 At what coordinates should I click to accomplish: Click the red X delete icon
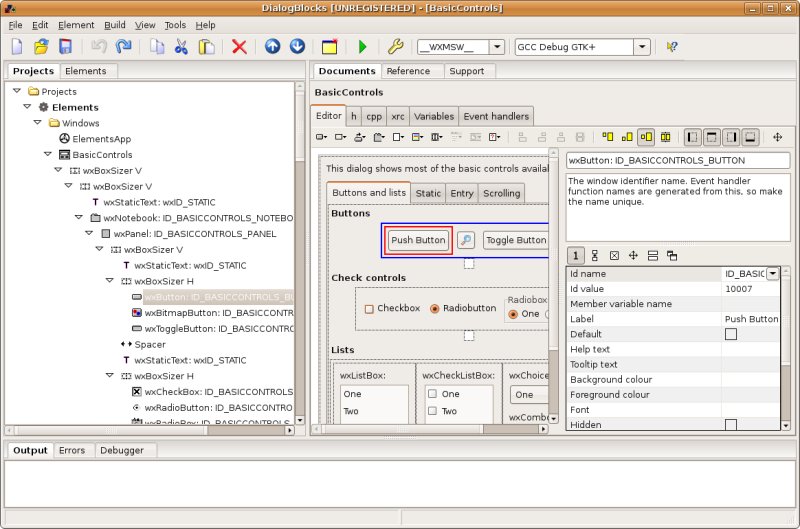239,47
